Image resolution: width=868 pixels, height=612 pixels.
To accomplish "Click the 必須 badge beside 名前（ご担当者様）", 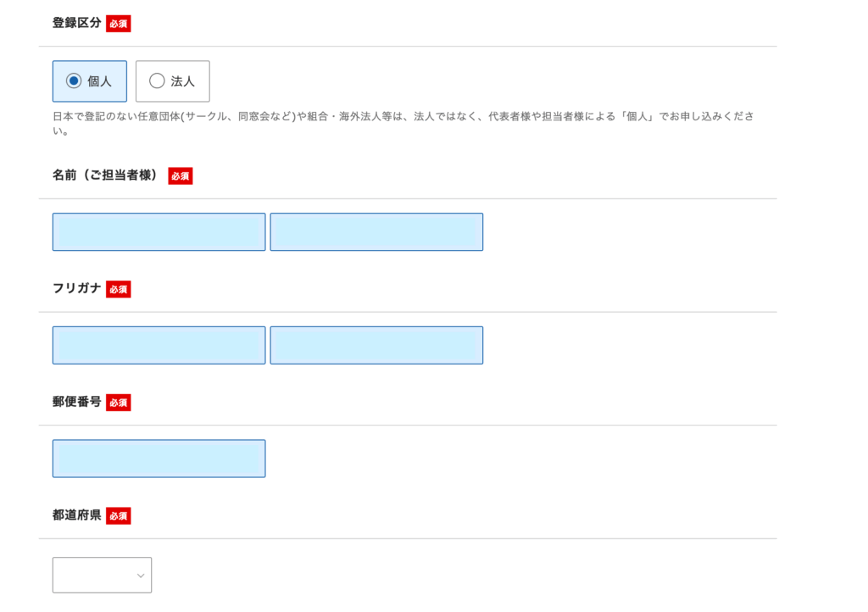I will pyautogui.click(x=181, y=176).
